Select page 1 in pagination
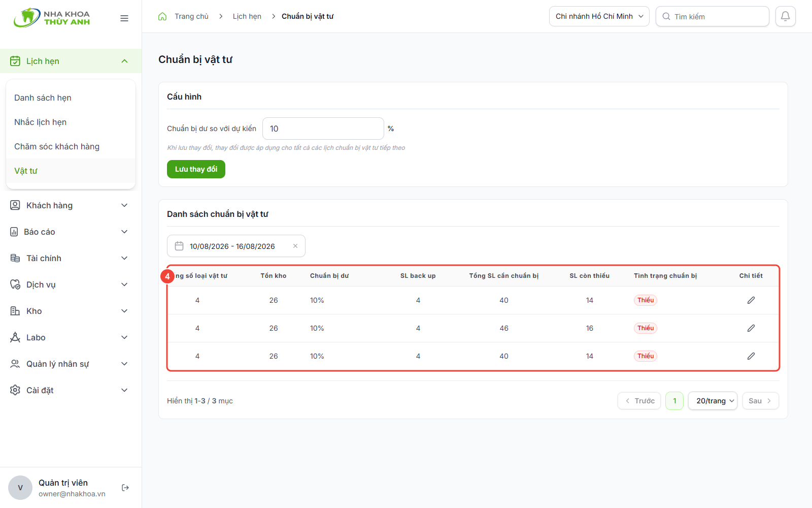Image resolution: width=812 pixels, height=508 pixels. [674, 401]
